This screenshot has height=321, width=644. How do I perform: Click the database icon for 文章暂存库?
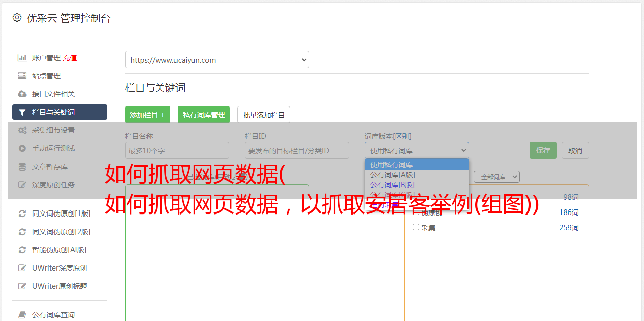pos(22,167)
